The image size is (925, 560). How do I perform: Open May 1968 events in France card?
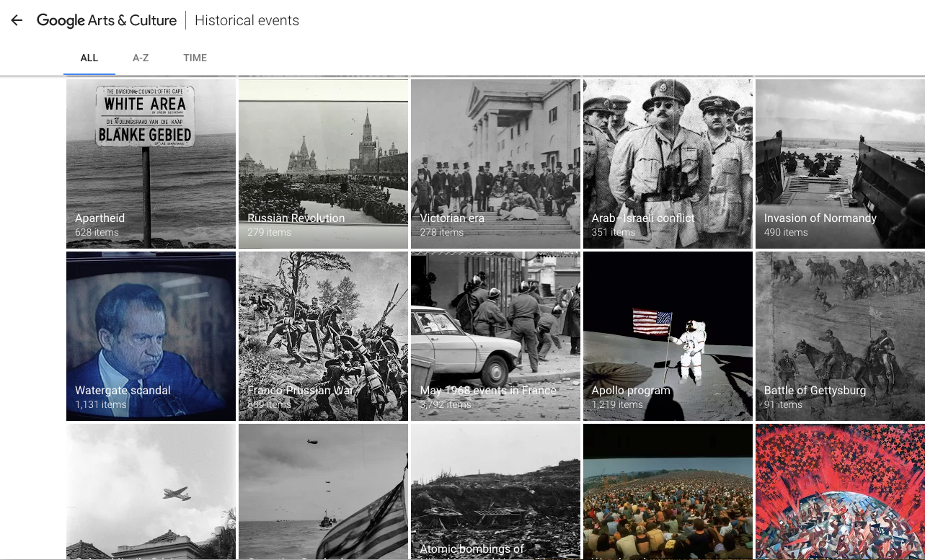pos(495,336)
